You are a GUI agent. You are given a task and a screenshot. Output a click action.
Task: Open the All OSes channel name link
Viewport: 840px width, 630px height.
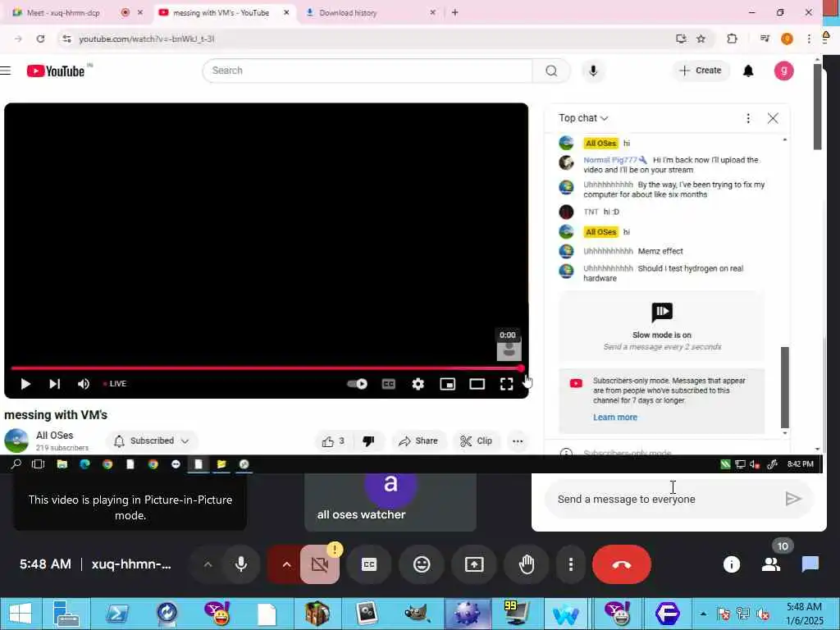tap(55, 436)
